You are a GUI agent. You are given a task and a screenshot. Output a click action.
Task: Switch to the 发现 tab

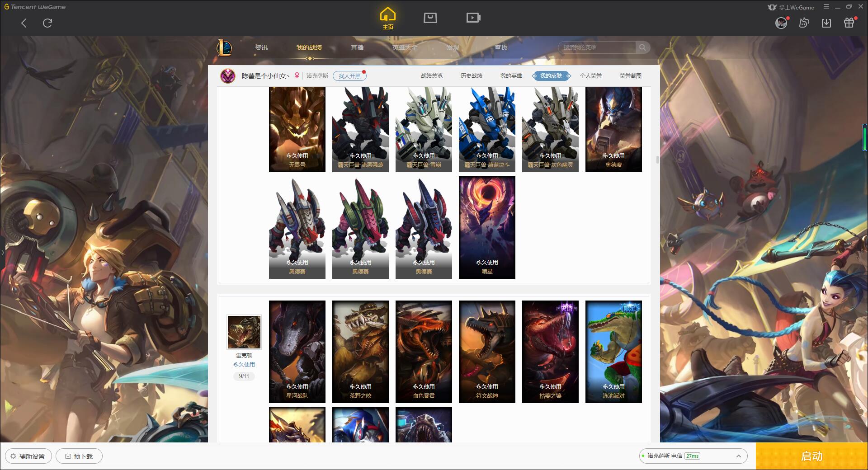(453, 47)
